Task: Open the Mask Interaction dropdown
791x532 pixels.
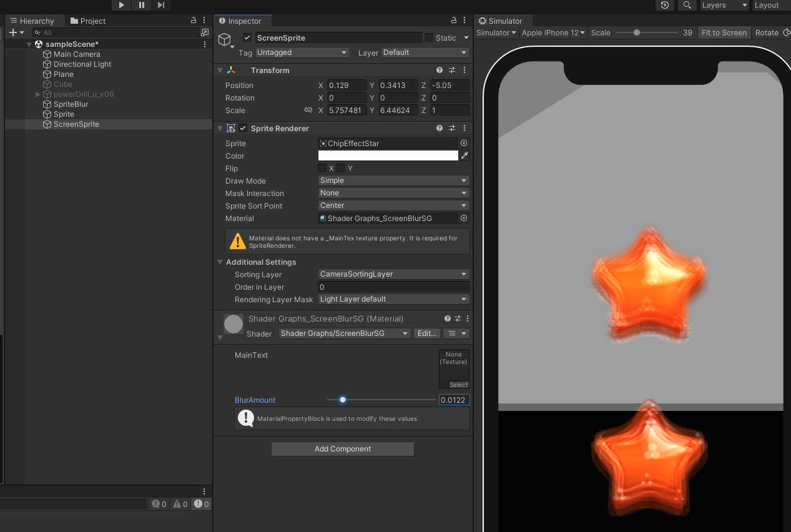Action: pos(393,193)
